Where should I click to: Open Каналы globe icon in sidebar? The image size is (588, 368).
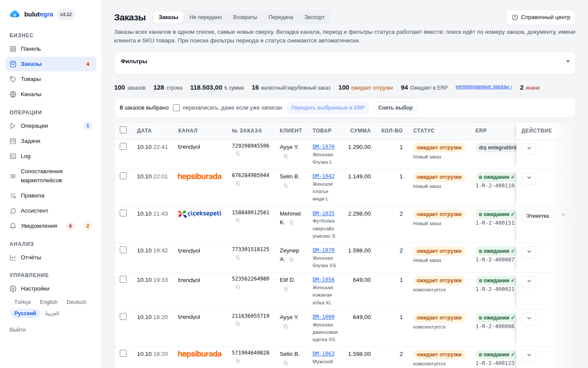tap(13, 94)
